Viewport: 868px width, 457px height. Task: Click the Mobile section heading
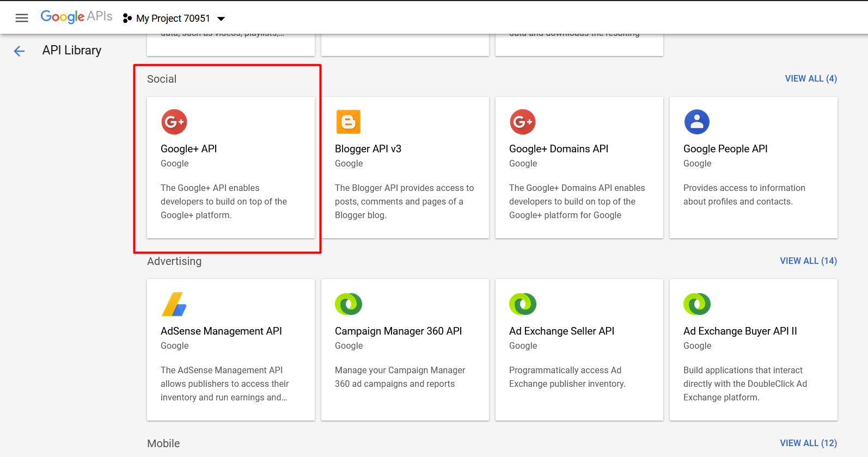[x=163, y=443]
